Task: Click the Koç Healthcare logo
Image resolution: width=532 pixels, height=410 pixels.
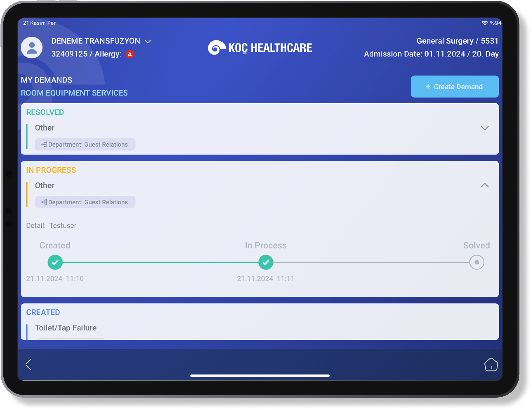Action: [260, 48]
